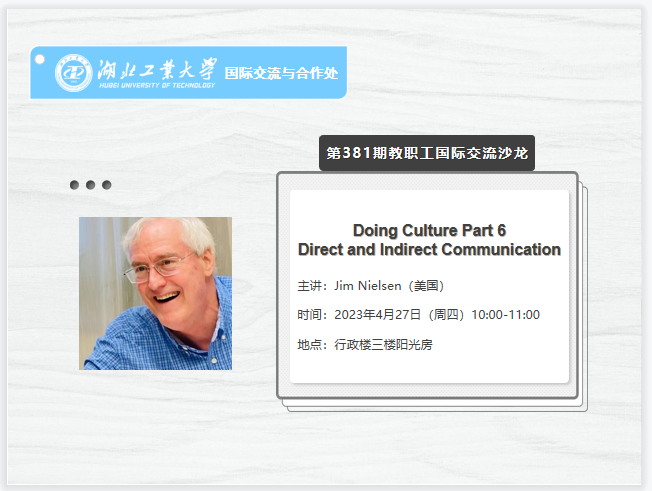The height and width of the screenshot is (491, 652).
Task: Click the small white dot on blue banner
Action: pos(40,59)
